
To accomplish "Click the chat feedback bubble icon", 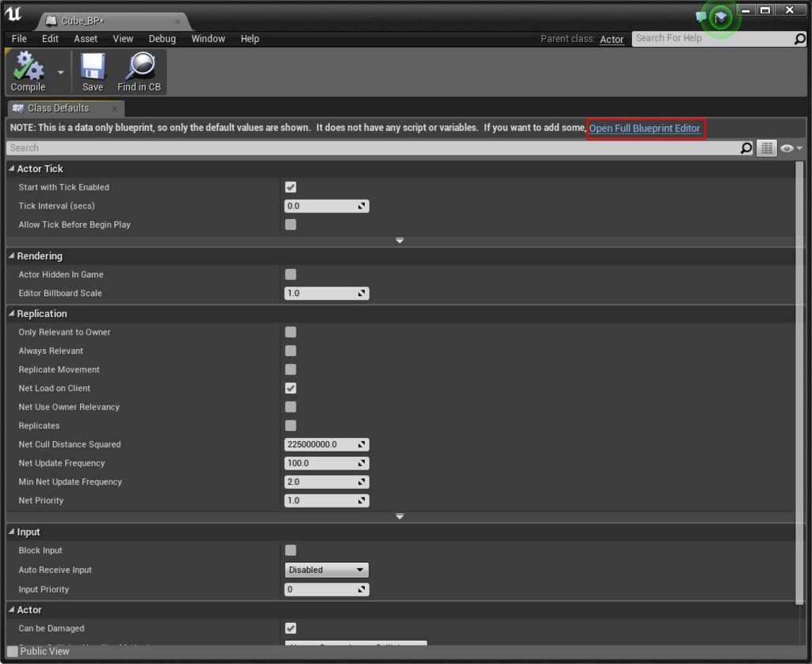I will click(x=701, y=17).
